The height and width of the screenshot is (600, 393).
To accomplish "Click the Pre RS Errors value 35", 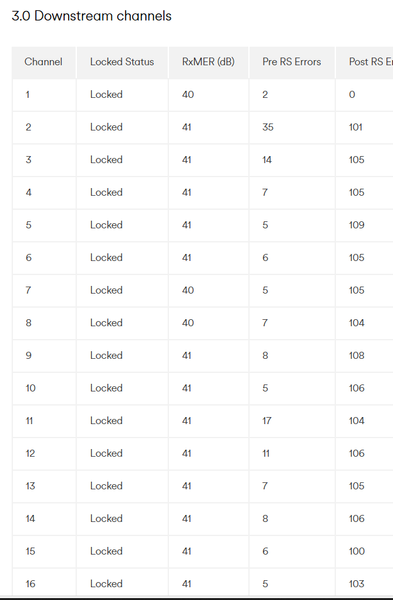I will (268, 127).
